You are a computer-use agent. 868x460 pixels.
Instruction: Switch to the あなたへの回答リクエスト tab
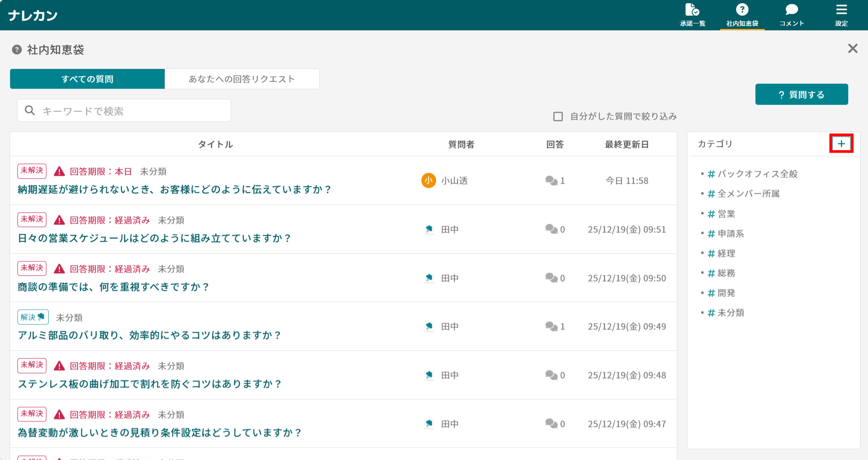coord(242,79)
